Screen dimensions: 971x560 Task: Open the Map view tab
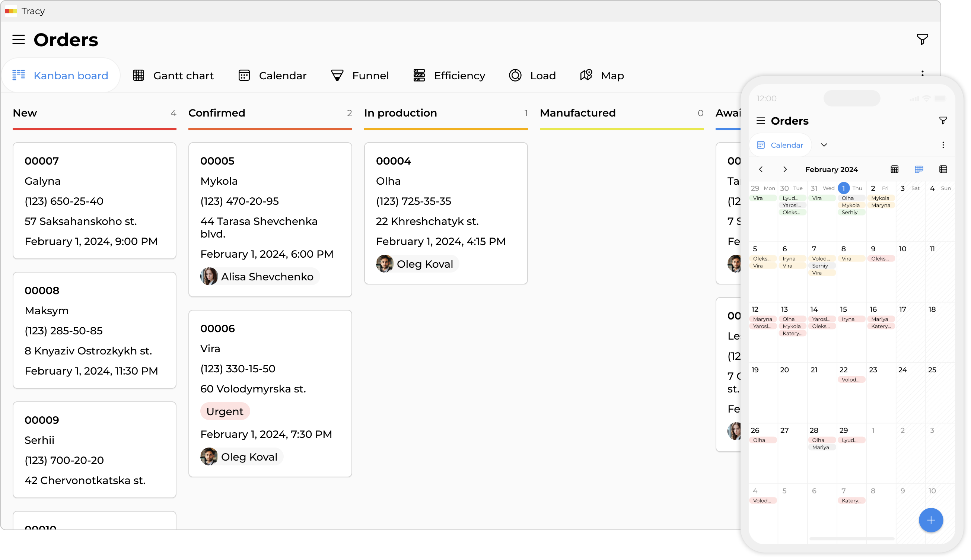pyautogui.click(x=602, y=75)
